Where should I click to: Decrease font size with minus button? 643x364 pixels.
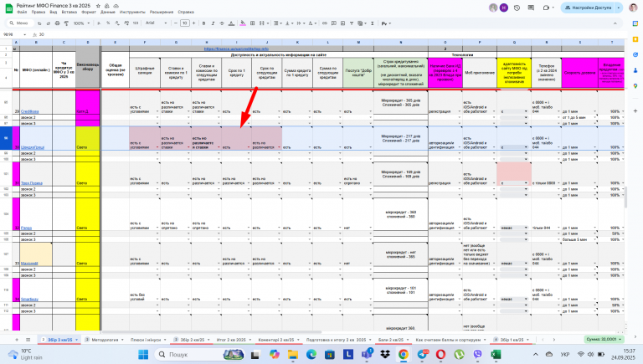176,23
